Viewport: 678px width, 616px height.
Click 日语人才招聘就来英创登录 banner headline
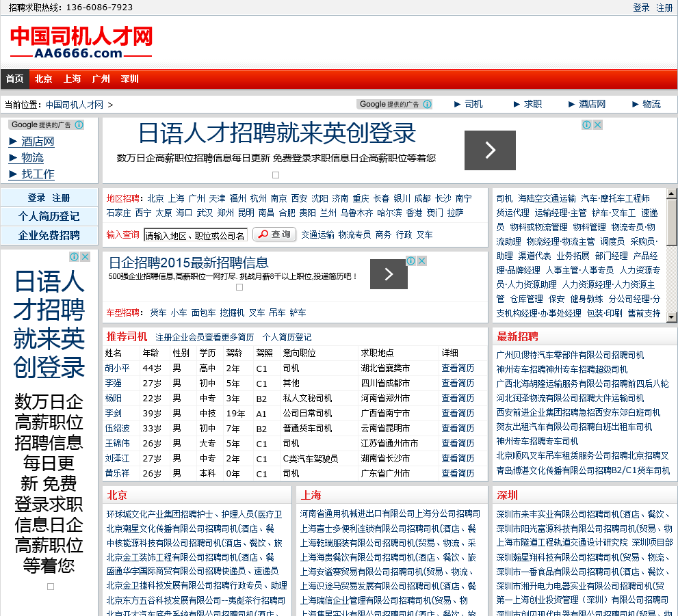(x=276, y=133)
